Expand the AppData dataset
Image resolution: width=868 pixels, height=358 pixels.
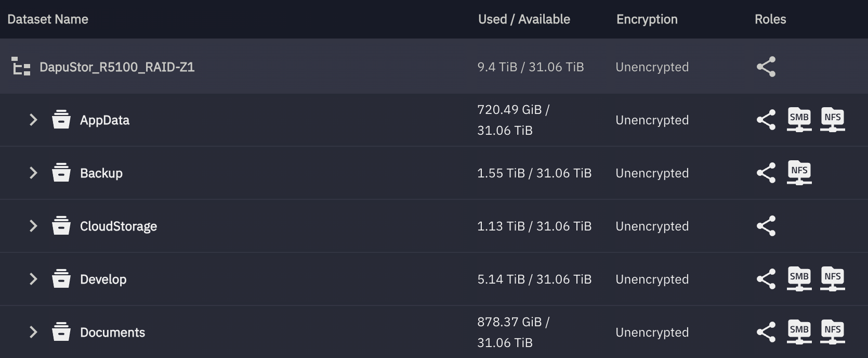point(33,120)
